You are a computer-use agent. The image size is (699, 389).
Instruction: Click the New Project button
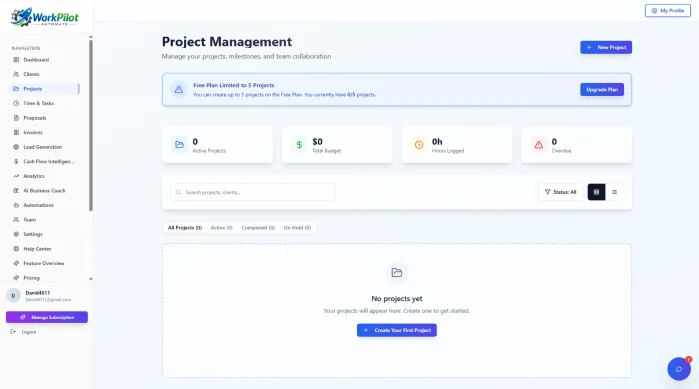tap(606, 47)
